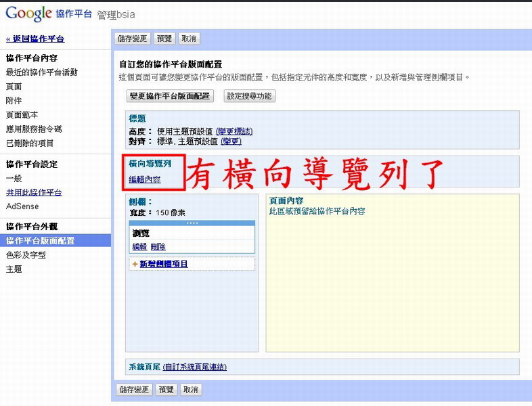Click the 橫向導覽列 heading text
Screen dimensions: 532x406
(x=150, y=164)
